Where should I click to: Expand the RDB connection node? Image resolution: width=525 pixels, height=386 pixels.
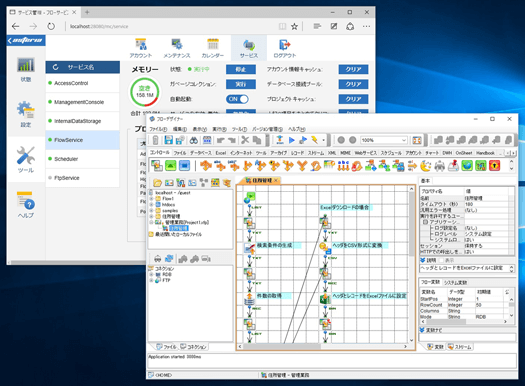[x=152, y=275]
